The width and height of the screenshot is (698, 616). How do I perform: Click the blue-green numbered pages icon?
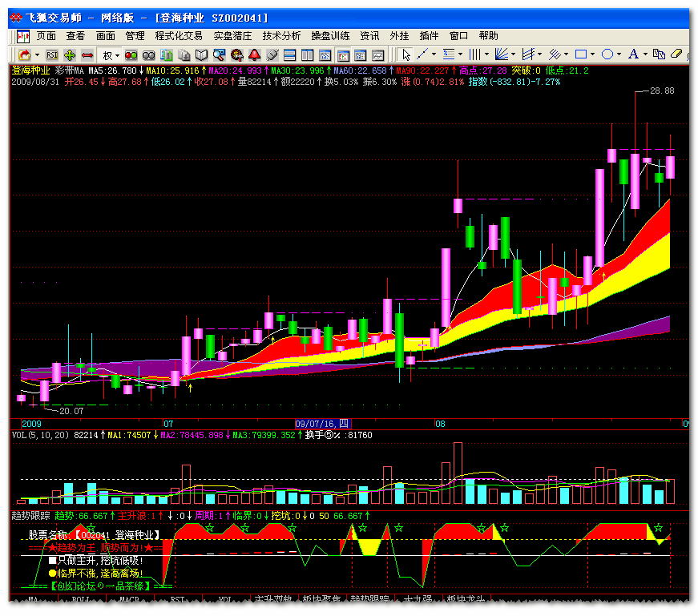click(x=167, y=55)
